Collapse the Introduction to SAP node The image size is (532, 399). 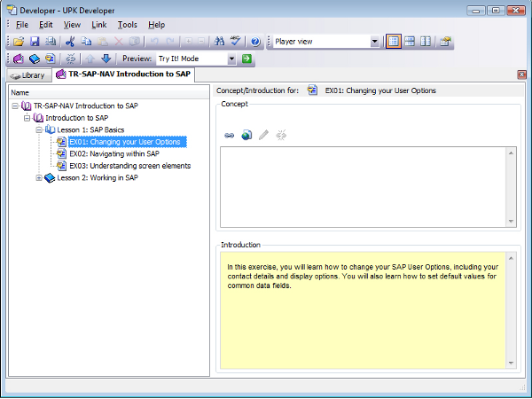click(x=27, y=118)
